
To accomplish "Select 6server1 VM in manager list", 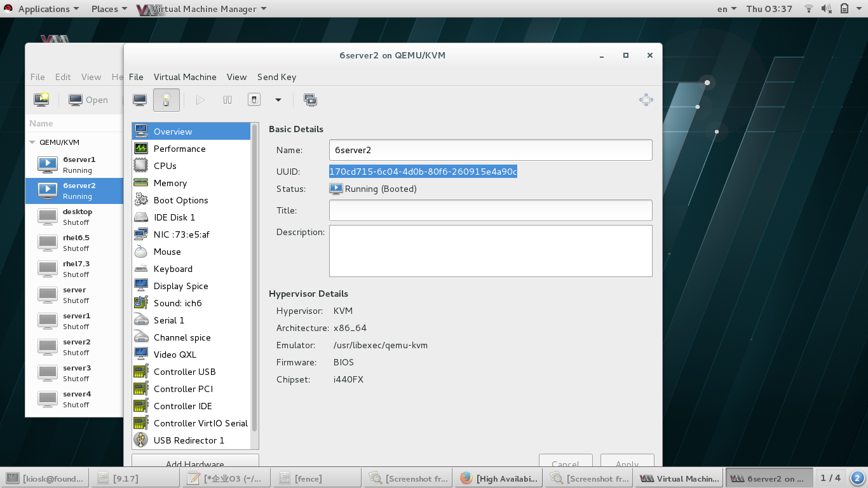I will pyautogui.click(x=74, y=165).
